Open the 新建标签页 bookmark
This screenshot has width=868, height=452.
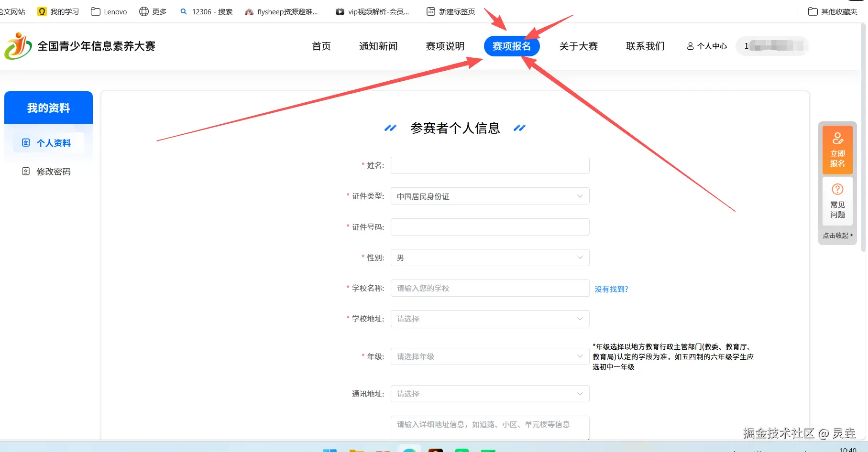point(450,11)
